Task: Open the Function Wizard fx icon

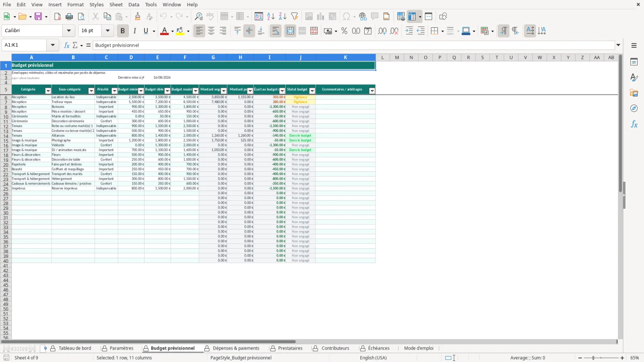Action: tap(67, 45)
